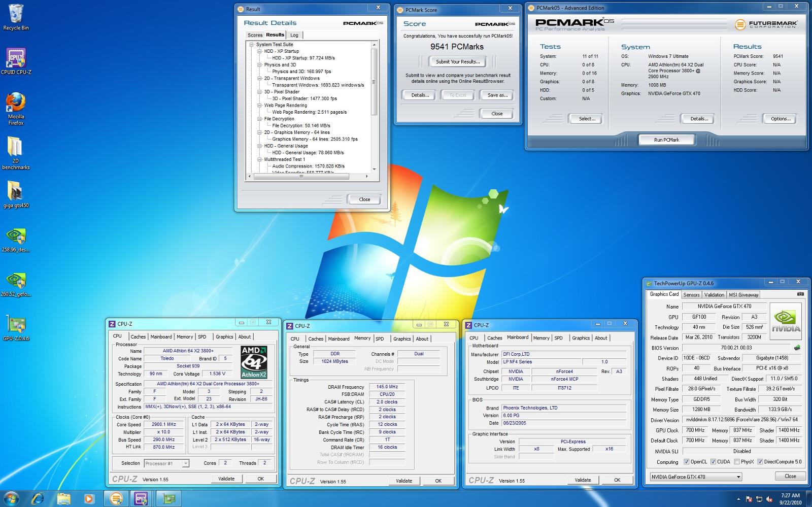
Task: Open SPD tab in the CPU-Z Memory window
Action: [x=380, y=339]
